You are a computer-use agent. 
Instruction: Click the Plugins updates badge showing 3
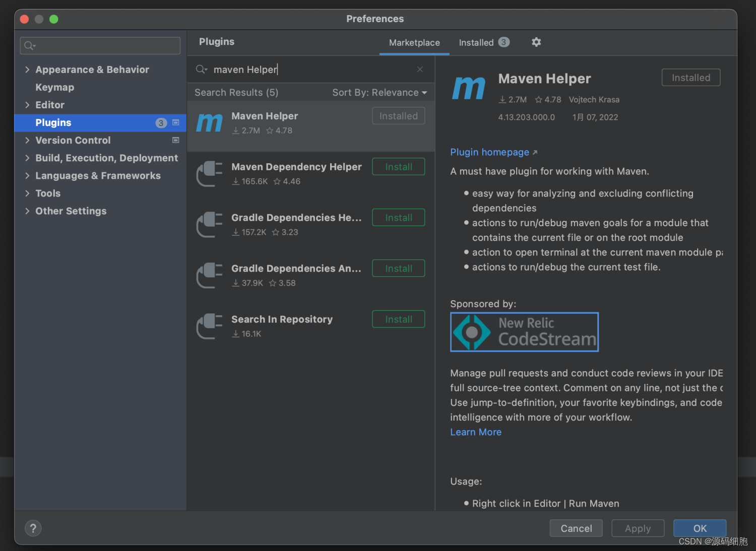[161, 123]
